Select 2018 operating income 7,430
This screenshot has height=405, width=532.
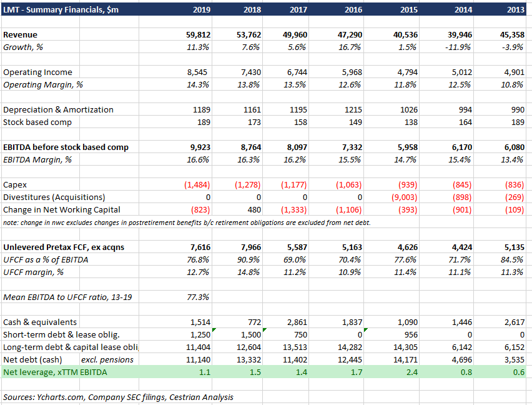tap(251, 72)
